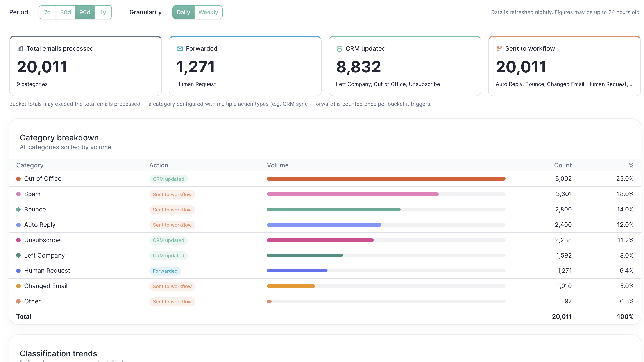Image resolution: width=644 pixels, height=362 pixels.
Task: Click the Unsubscribe color dot
Action: click(x=18, y=240)
